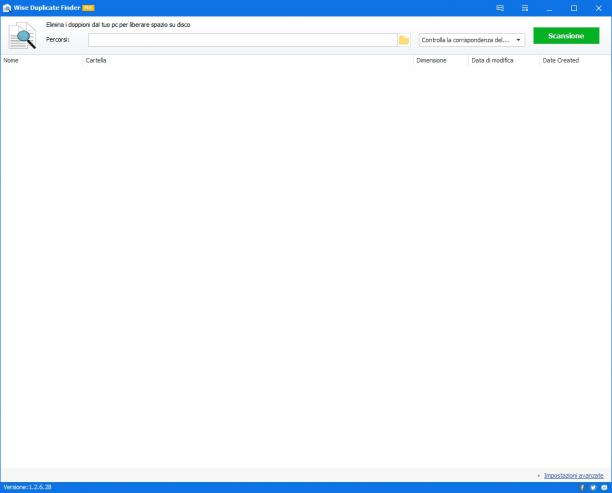Focus the Percorsi path input field

tap(243, 40)
